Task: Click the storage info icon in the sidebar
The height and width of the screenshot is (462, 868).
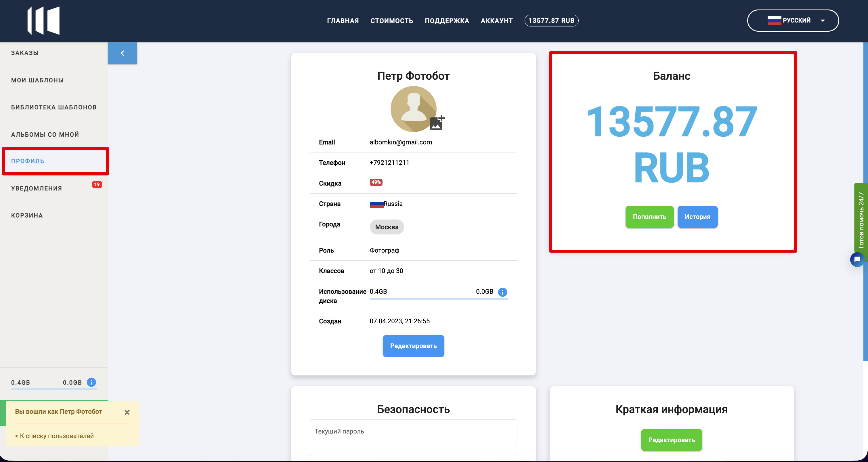Action: (91, 382)
